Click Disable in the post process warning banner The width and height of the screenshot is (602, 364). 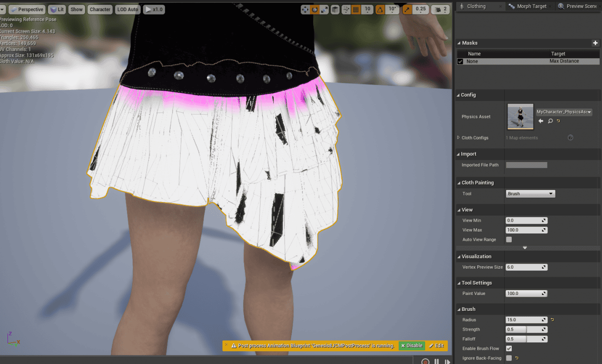pos(412,346)
